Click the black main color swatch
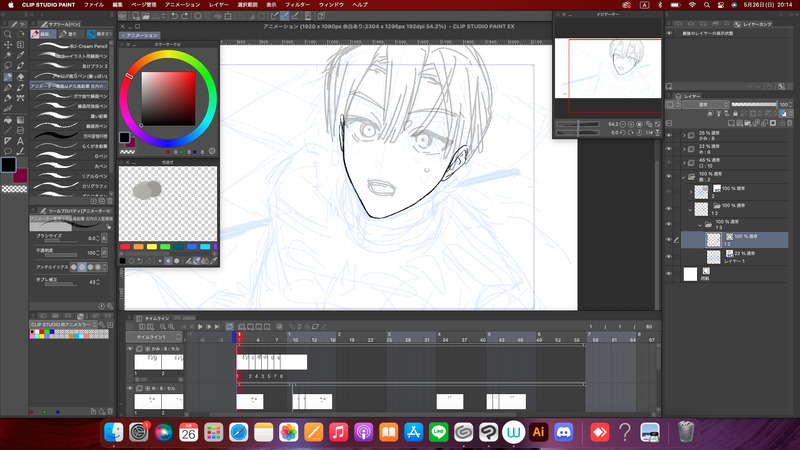 8,165
